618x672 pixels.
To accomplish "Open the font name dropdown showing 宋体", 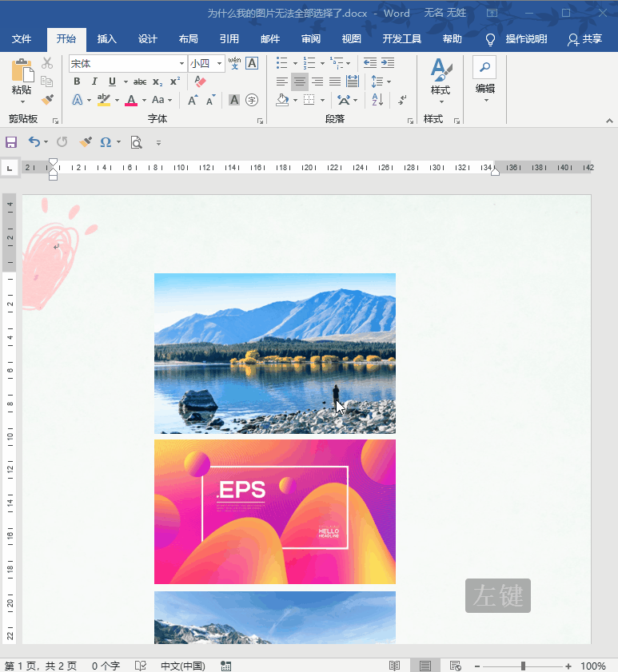I will click(x=181, y=63).
